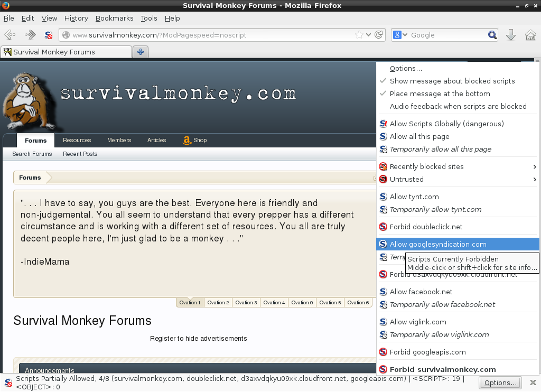
Task: Choose Allow Scripts Globally (dangerous)
Action: tap(458, 124)
